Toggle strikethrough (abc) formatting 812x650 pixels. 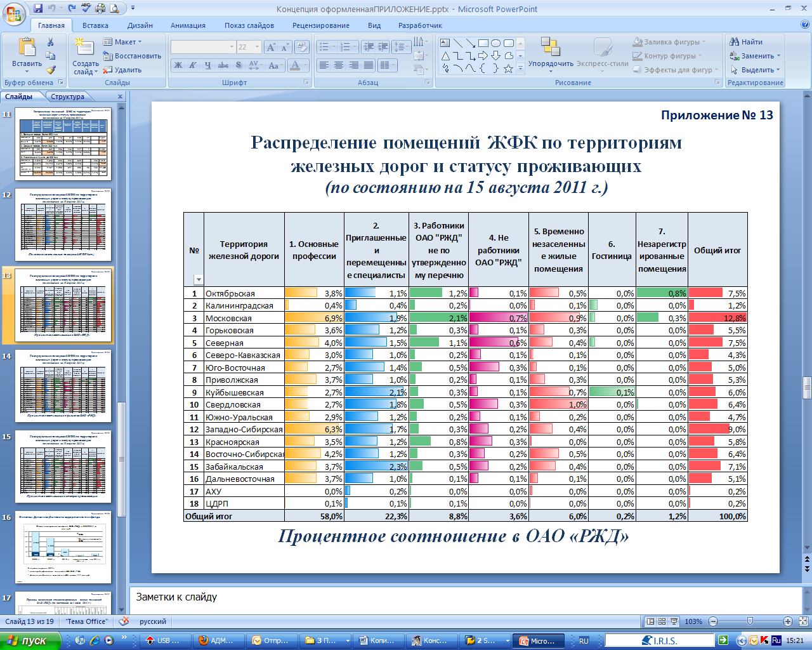tap(223, 65)
